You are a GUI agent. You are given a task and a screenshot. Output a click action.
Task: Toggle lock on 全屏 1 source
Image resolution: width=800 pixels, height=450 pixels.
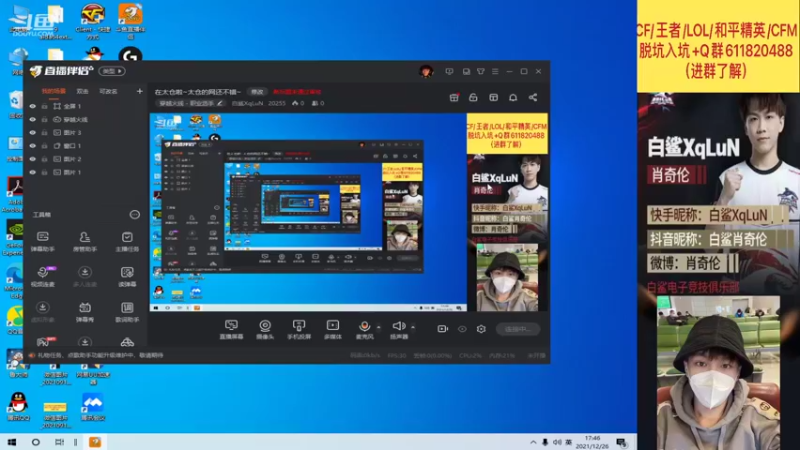pyautogui.click(x=44, y=106)
